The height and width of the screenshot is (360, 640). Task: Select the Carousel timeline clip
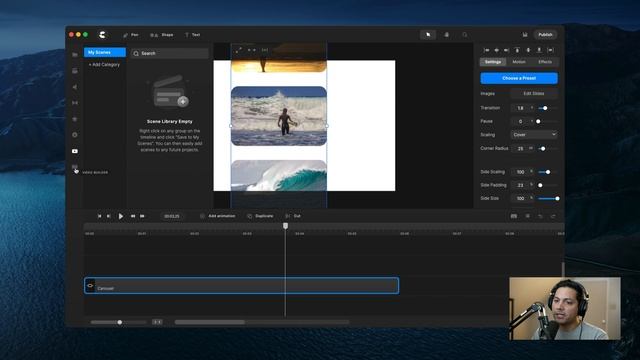click(x=242, y=286)
